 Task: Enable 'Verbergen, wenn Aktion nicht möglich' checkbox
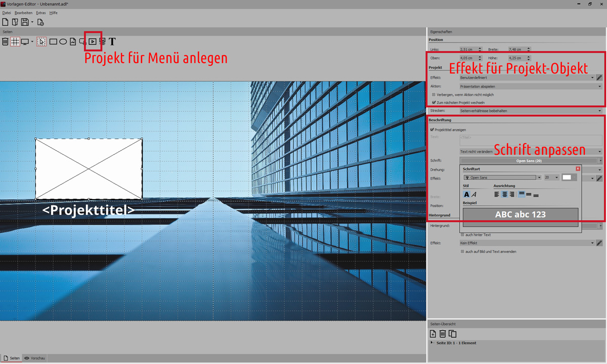click(x=434, y=95)
